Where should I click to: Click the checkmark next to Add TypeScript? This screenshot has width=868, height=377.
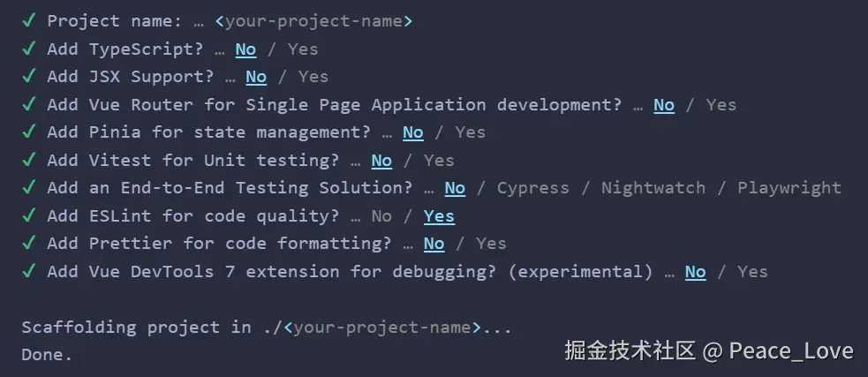coord(29,49)
